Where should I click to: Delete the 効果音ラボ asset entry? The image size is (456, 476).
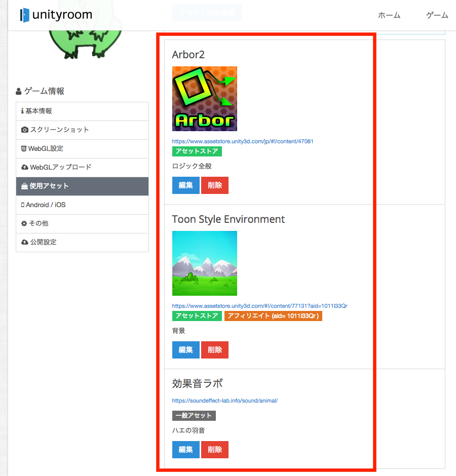coord(215,450)
